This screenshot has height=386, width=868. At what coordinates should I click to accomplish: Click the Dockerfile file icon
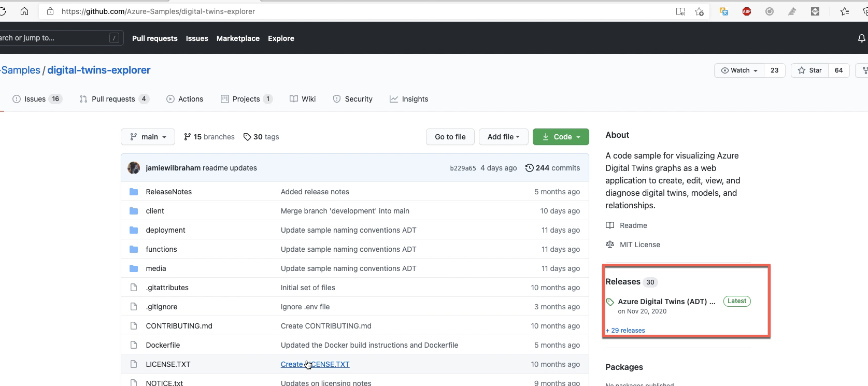[x=134, y=345]
